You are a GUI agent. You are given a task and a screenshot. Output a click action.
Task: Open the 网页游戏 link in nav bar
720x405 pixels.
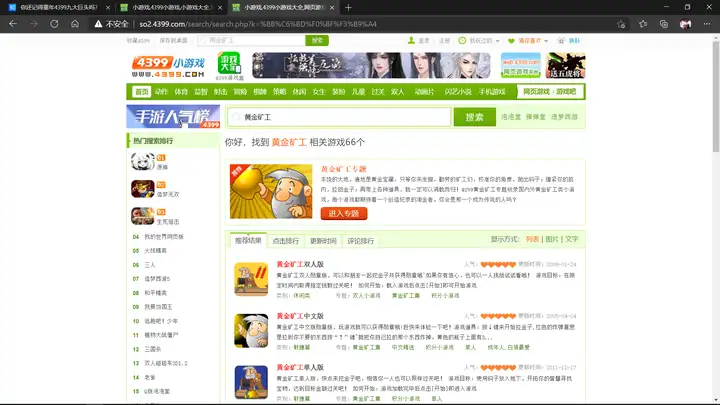pyautogui.click(x=536, y=91)
